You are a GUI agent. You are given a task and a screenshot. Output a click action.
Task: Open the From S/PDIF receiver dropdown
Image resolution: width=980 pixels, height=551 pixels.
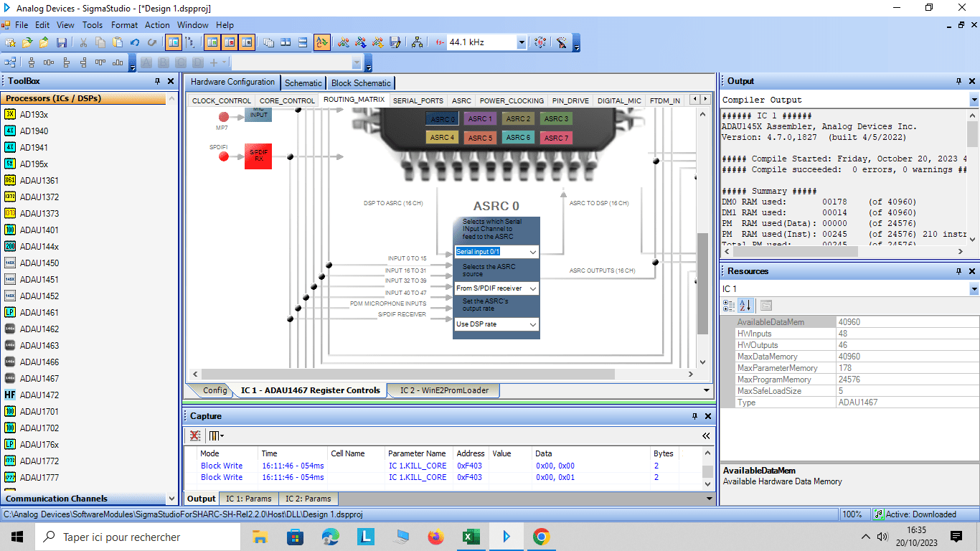point(533,288)
